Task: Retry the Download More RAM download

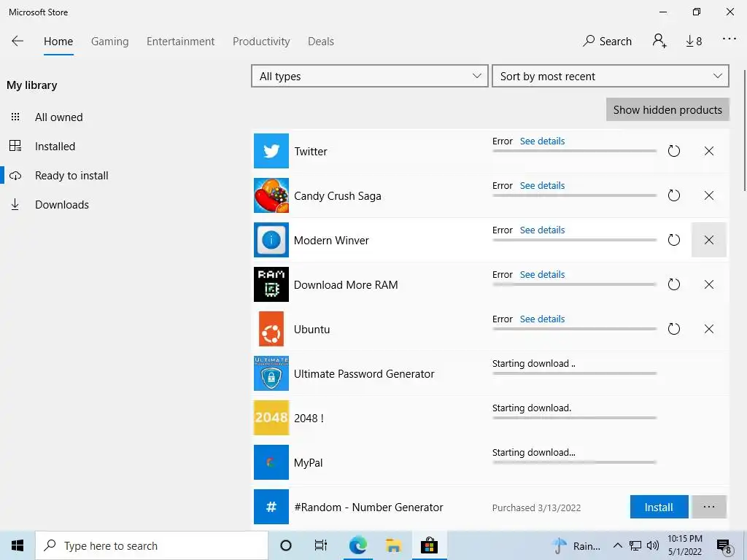Action: (x=673, y=284)
